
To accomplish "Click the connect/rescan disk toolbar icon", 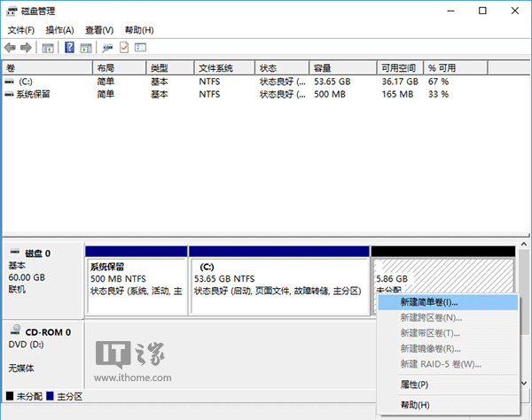I will [x=107, y=48].
